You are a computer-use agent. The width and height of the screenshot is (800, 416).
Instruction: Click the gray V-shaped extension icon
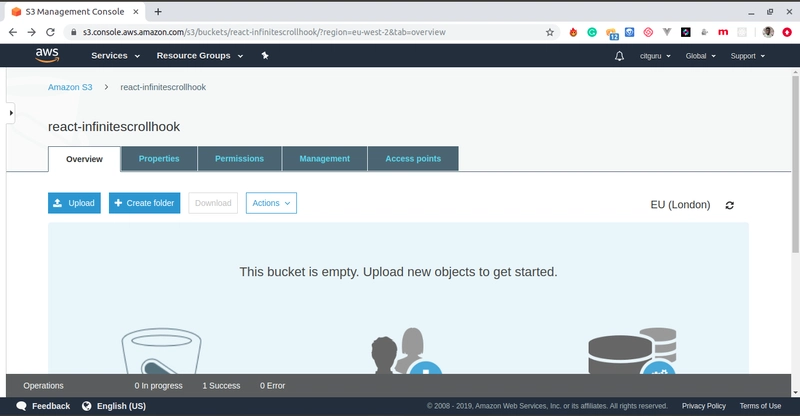667,32
